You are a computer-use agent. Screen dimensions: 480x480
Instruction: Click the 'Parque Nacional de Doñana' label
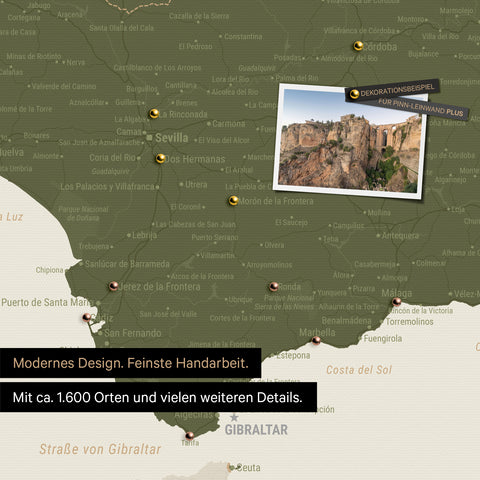point(83,214)
